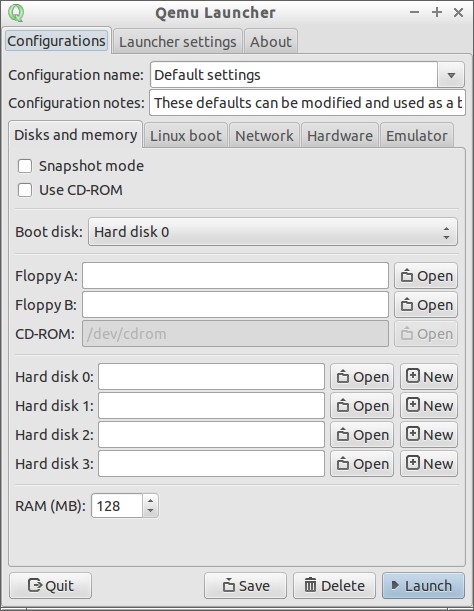This screenshot has height=611, width=474.
Task: Open the Boot disk selector
Action: coord(273,232)
